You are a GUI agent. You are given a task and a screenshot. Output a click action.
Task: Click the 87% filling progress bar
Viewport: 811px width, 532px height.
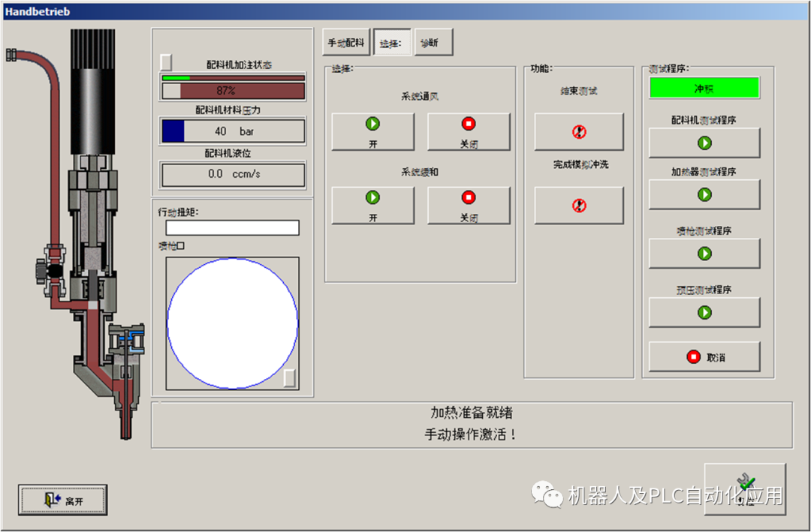[x=232, y=89]
